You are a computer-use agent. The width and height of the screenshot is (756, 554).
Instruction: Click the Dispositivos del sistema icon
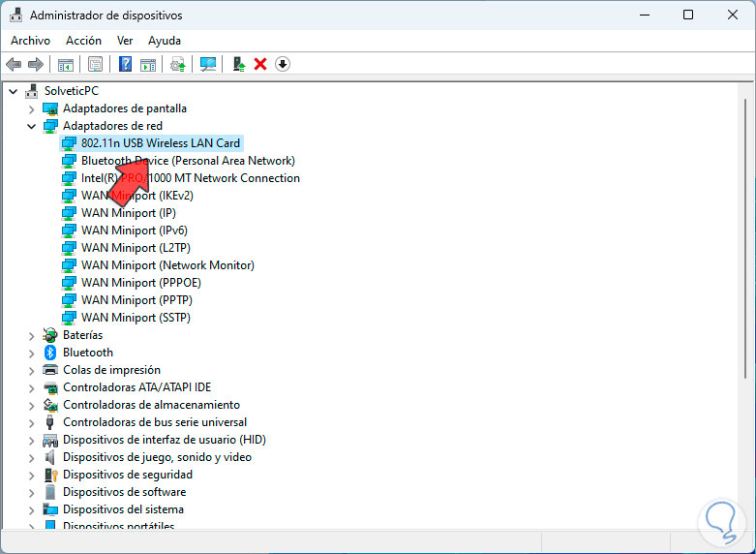[50, 509]
